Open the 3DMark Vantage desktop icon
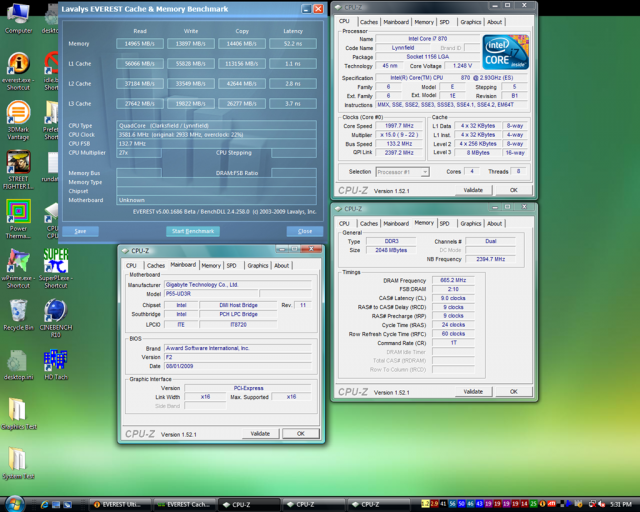 tap(18, 120)
